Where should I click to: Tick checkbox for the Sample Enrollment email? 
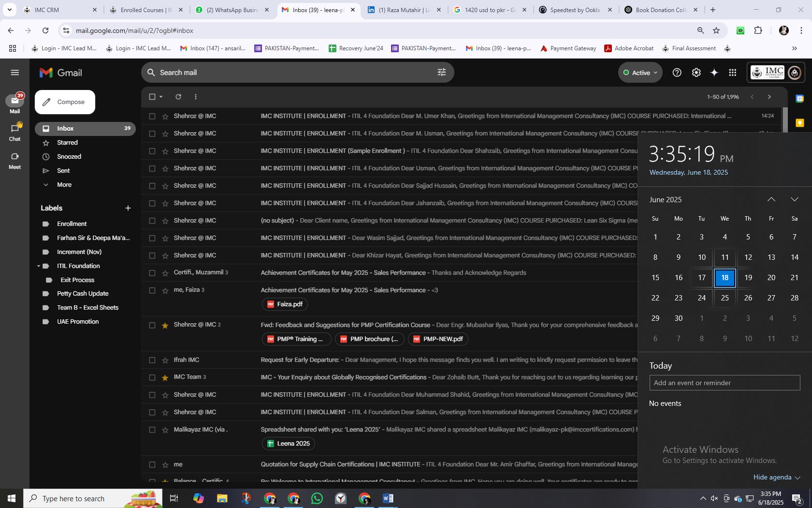click(x=152, y=151)
